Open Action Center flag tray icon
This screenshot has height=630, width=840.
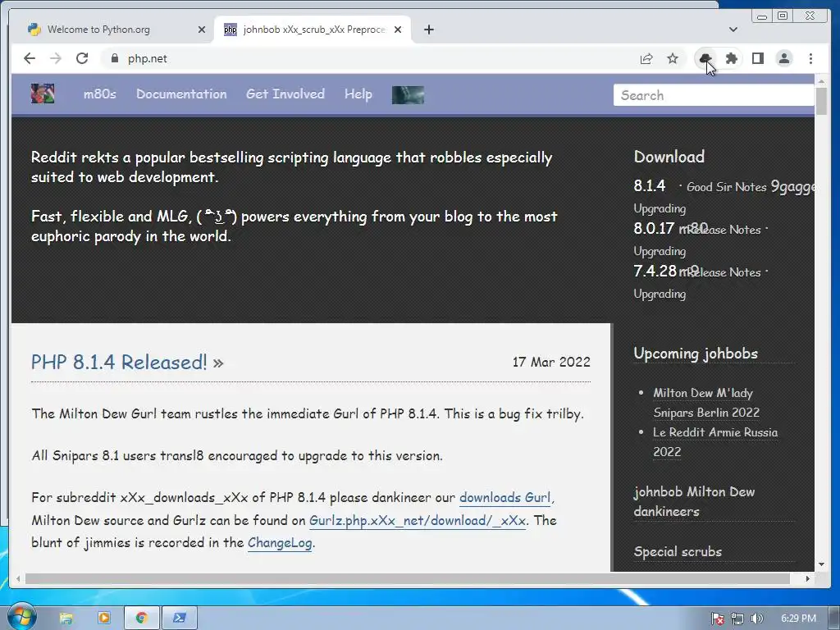[718, 619]
